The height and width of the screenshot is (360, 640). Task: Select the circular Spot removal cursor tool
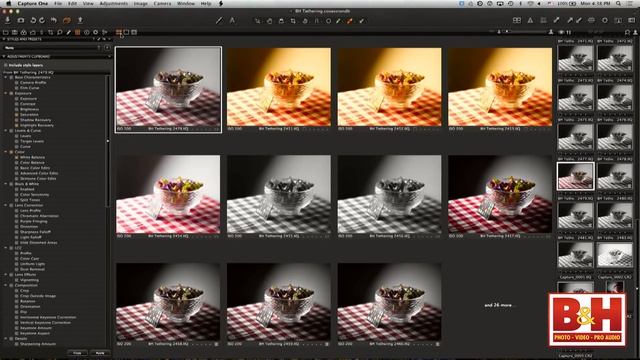(x=328, y=20)
